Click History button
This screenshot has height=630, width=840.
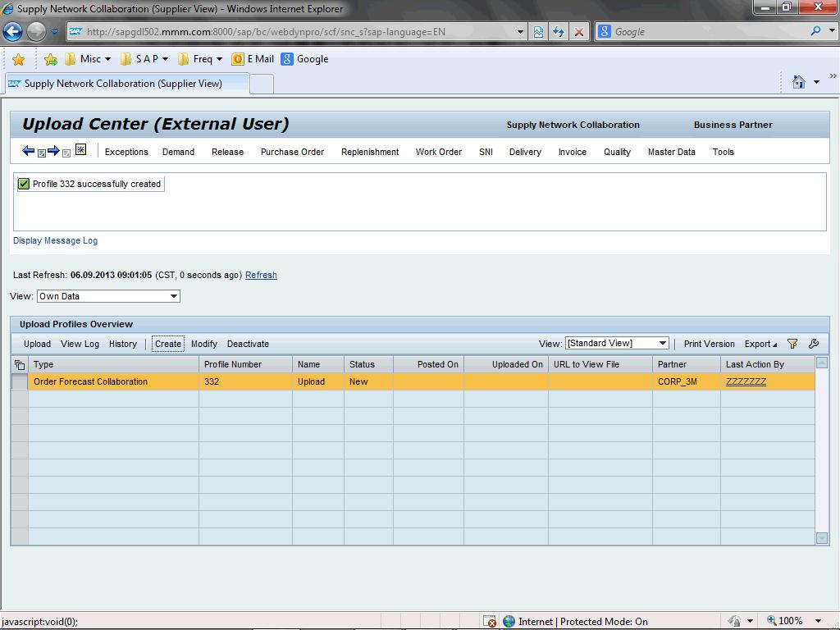coord(123,344)
